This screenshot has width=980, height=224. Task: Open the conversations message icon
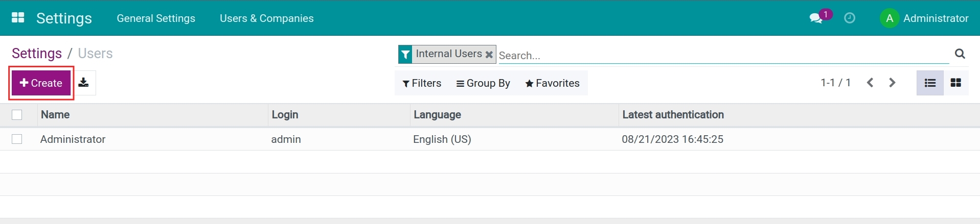point(816,18)
